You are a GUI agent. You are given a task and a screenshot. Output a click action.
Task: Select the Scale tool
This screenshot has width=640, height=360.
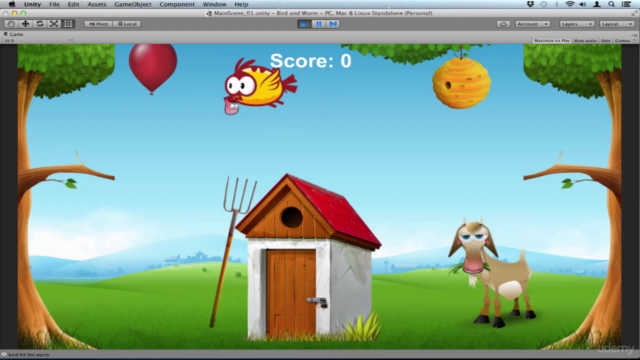[x=54, y=24]
